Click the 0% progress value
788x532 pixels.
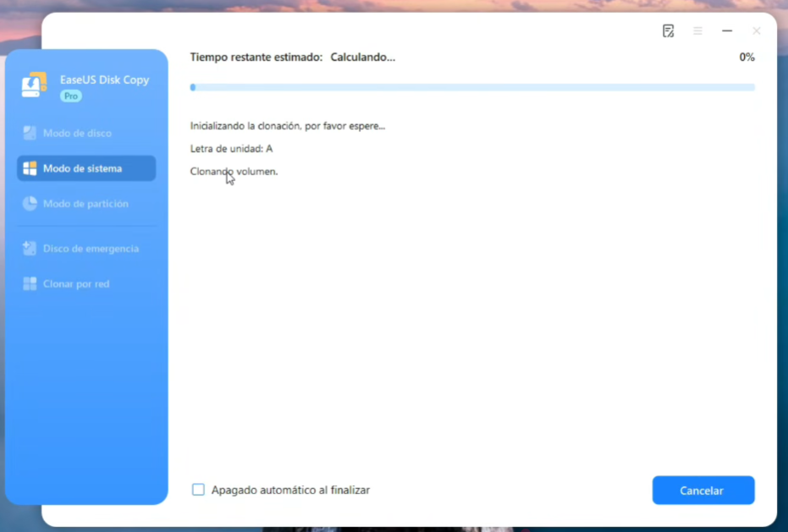pyautogui.click(x=747, y=58)
